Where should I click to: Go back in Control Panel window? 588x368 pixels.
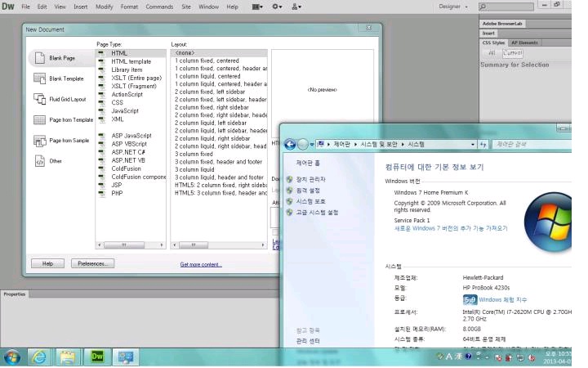[290, 144]
